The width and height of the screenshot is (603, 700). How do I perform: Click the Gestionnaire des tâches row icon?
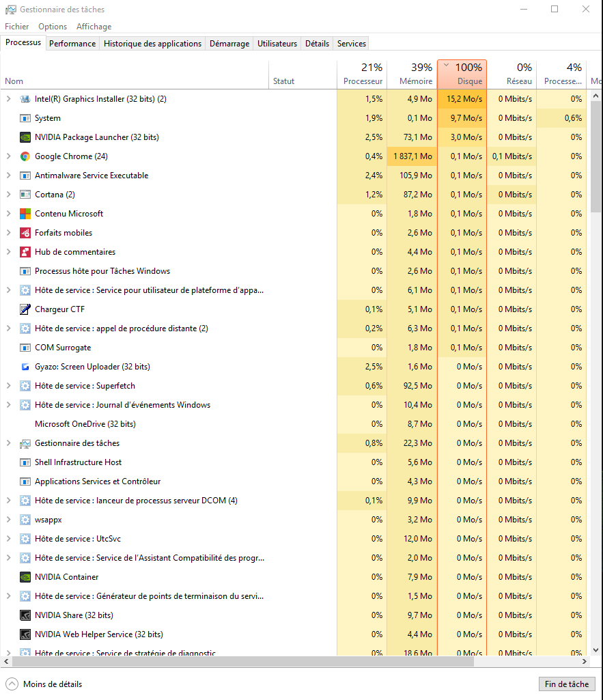click(x=25, y=443)
